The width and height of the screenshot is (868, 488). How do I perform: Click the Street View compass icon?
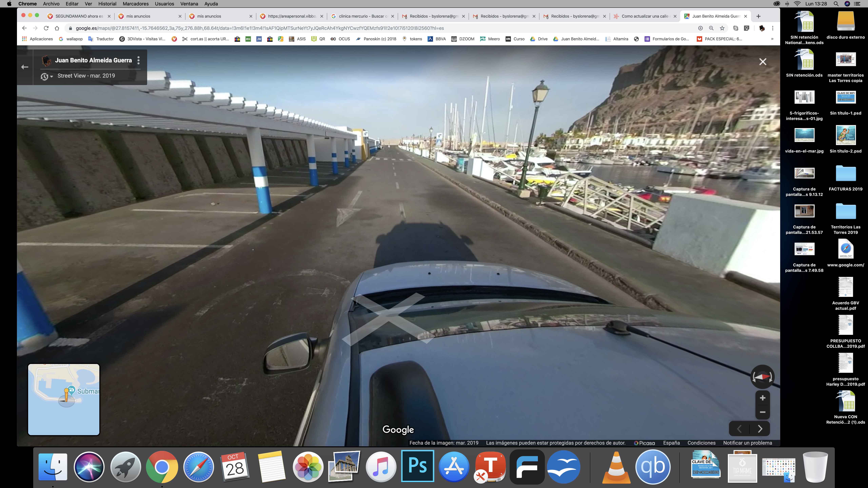click(x=762, y=377)
